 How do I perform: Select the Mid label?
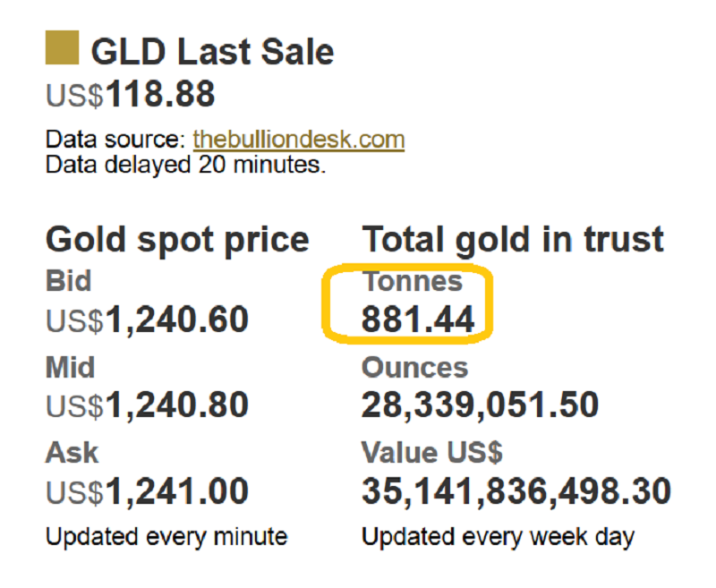pos(71,367)
